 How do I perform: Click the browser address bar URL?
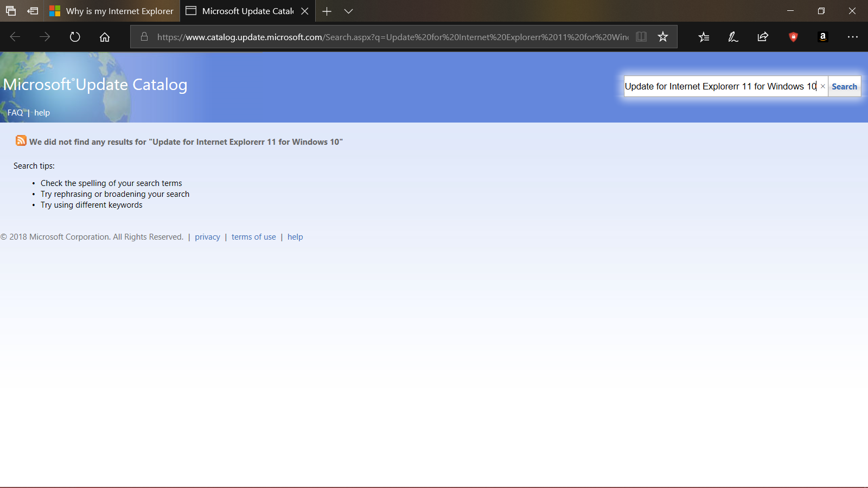[393, 37]
